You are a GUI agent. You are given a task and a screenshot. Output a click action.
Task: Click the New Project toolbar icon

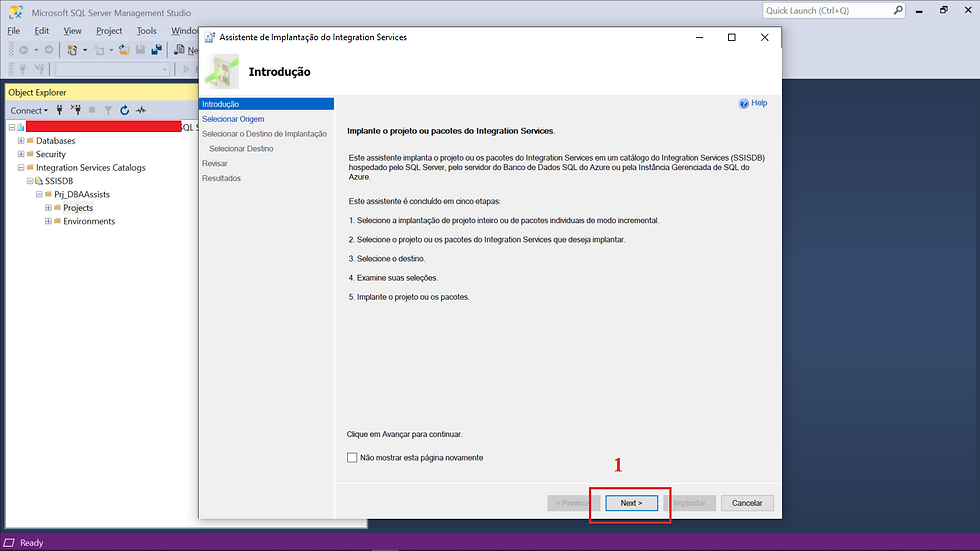[72, 50]
